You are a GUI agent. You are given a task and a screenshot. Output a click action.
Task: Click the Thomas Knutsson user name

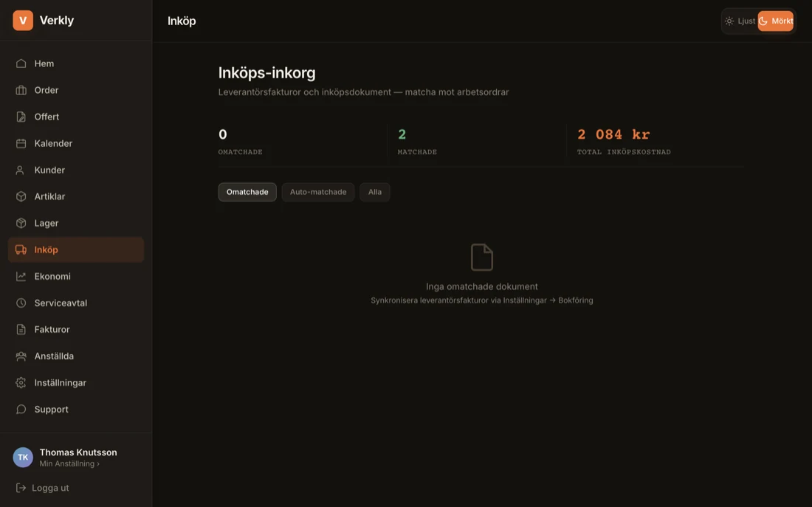(78, 452)
